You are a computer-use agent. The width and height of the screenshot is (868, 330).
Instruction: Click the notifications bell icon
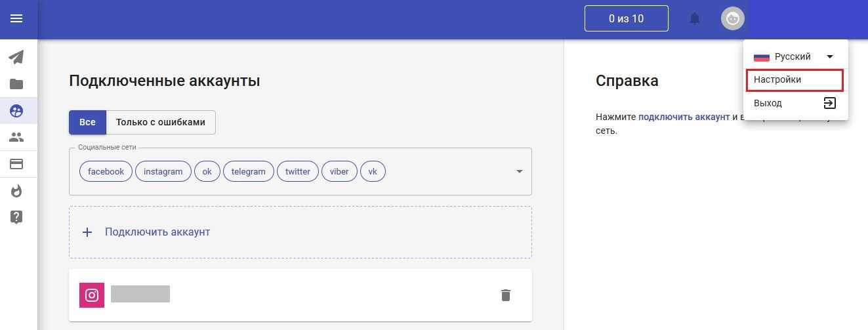[695, 18]
